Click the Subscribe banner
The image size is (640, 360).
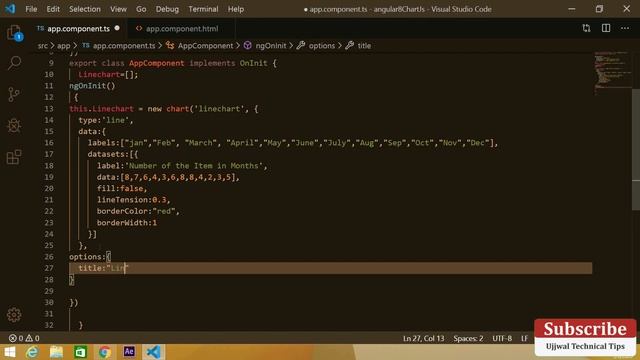(x=585, y=337)
